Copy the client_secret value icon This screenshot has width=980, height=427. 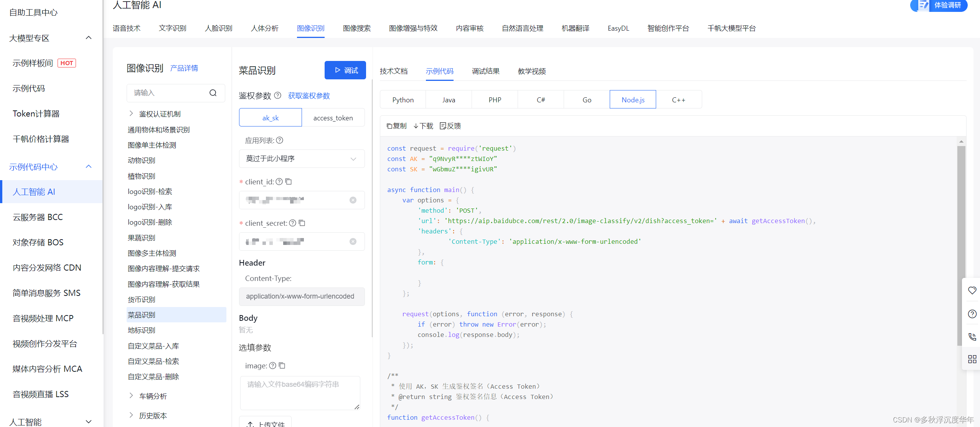click(302, 223)
